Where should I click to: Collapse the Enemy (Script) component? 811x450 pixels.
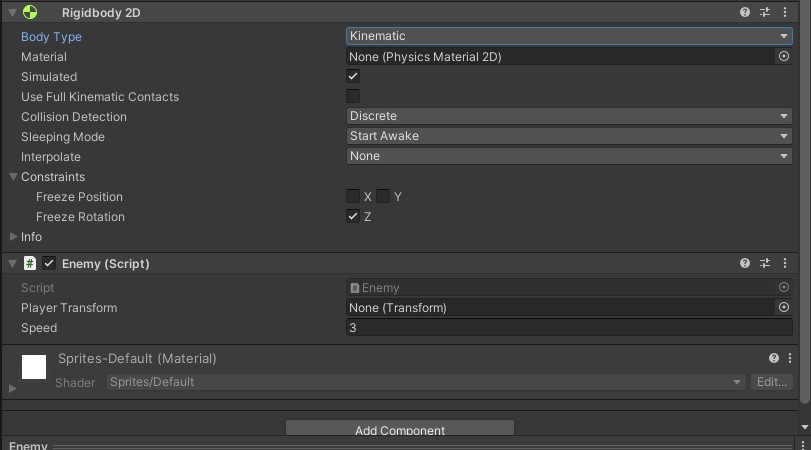12,263
